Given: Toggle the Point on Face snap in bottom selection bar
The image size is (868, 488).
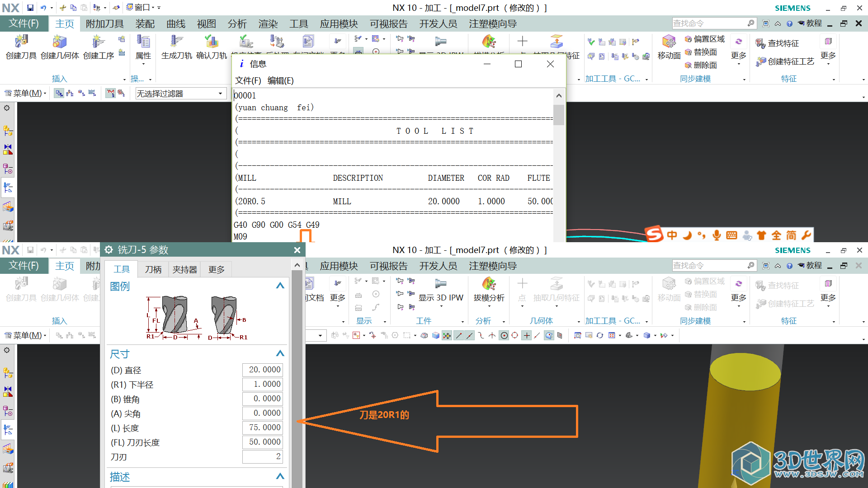Looking at the screenshot, I should tap(549, 335).
